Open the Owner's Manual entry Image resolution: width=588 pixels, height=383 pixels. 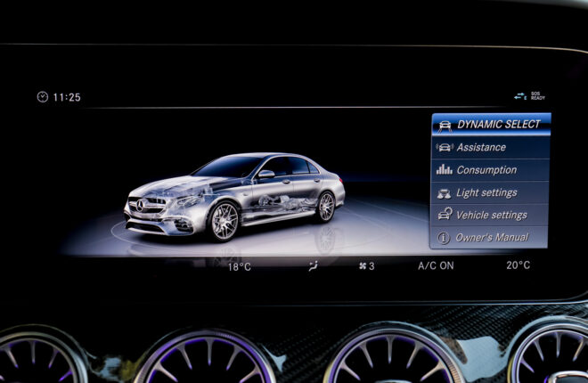point(489,238)
